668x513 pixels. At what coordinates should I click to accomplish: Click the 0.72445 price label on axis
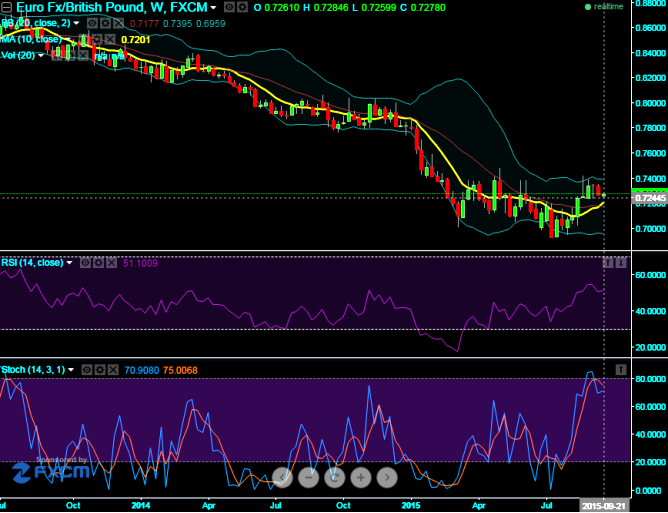click(x=650, y=198)
